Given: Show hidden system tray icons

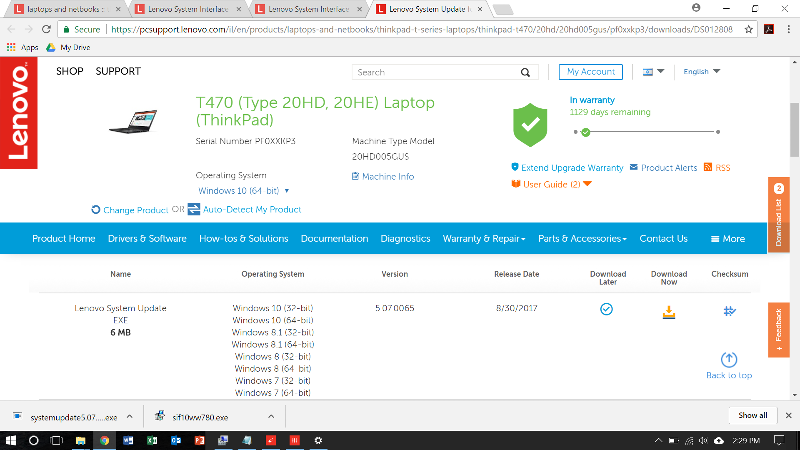Looking at the screenshot, I should point(658,440).
